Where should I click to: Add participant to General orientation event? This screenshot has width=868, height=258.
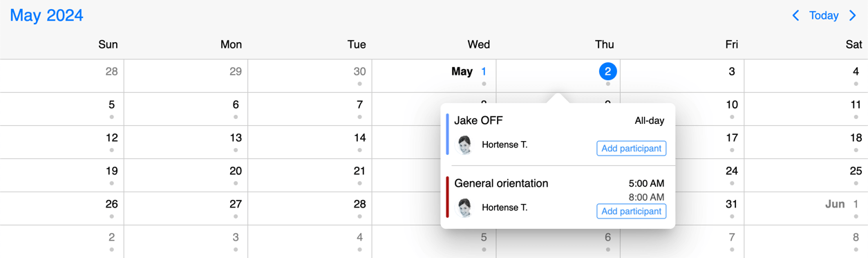click(x=632, y=211)
